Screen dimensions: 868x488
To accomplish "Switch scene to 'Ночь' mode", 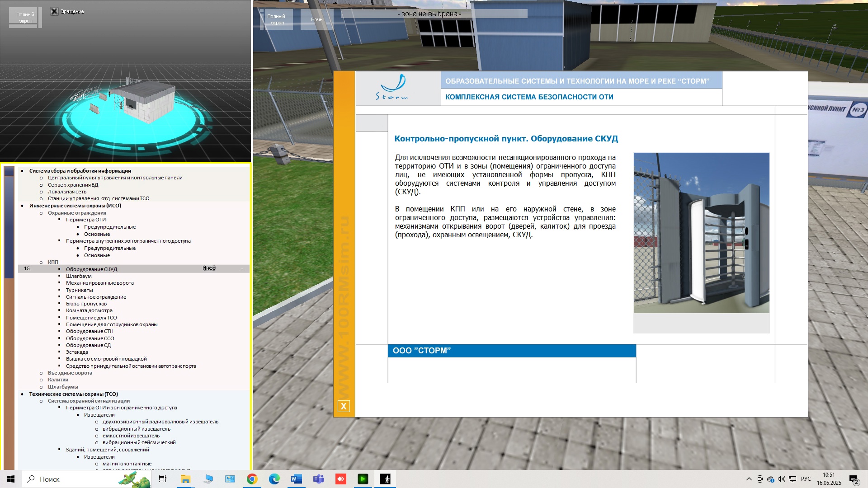I will [x=316, y=19].
